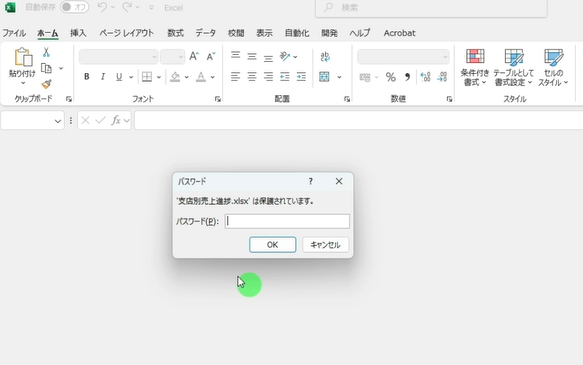Image resolution: width=583 pixels, height=365 pixels.
Task: Open the 開発 (Developer) tab
Action: click(x=329, y=33)
